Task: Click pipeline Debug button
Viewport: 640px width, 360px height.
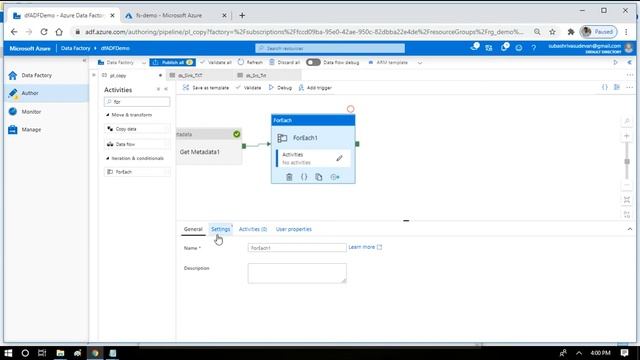Action: (280, 88)
